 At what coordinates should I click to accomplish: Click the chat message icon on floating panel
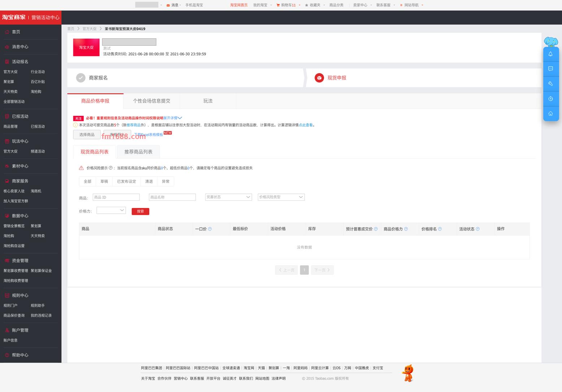550,69
